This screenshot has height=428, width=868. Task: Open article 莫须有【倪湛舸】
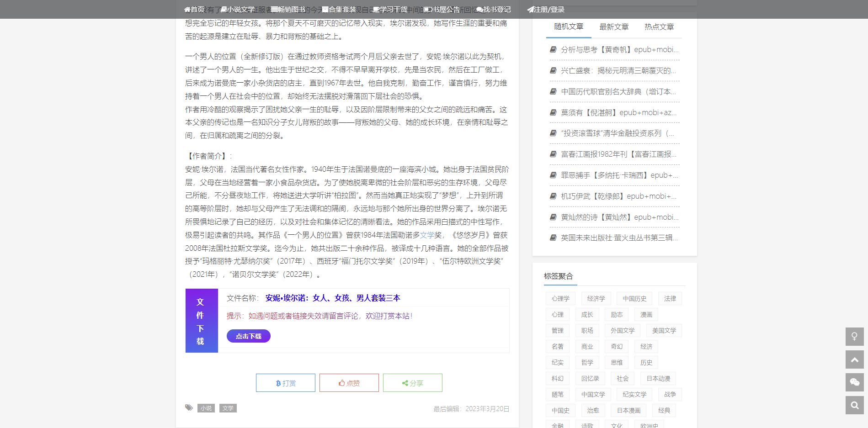(x=619, y=112)
